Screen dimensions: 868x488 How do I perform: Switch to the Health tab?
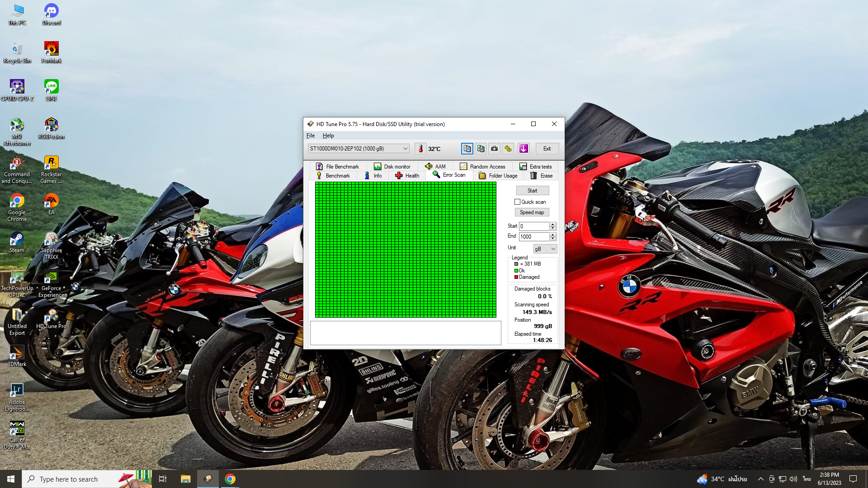tap(407, 176)
